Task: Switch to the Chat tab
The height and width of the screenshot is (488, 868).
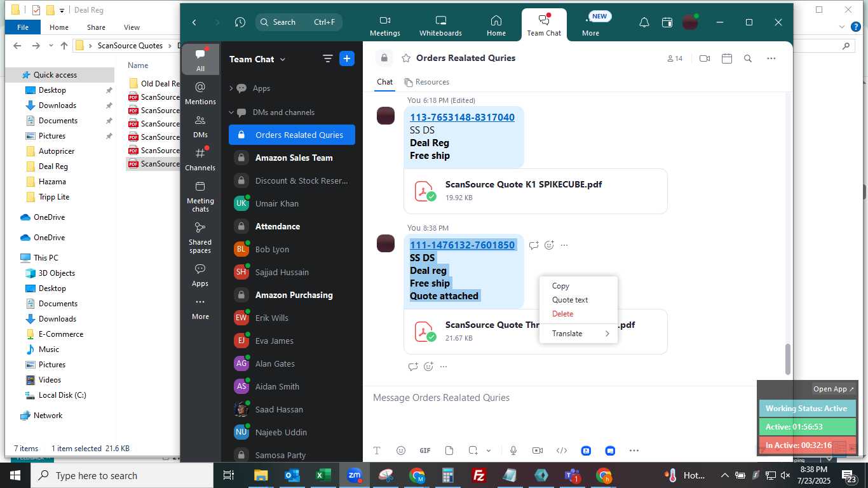Action: (x=384, y=82)
